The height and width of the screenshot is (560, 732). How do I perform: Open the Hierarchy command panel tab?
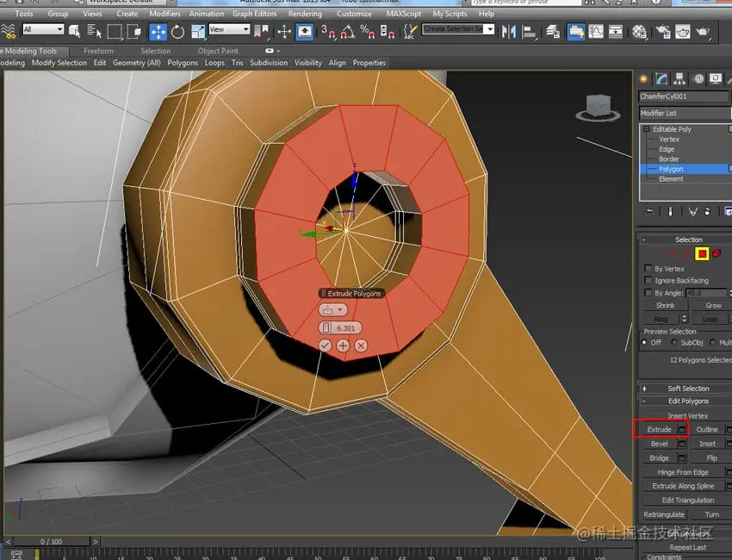[x=680, y=78]
